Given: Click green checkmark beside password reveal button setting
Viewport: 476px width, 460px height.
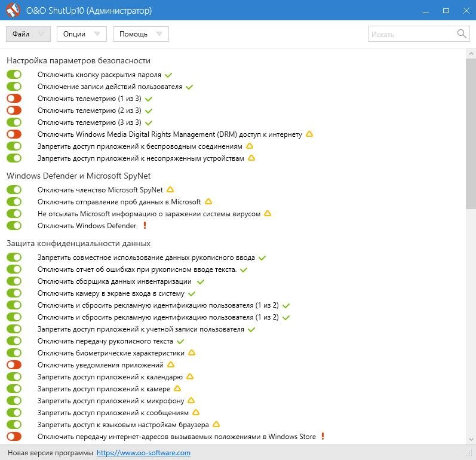Looking at the screenshot, I should 168,75.
